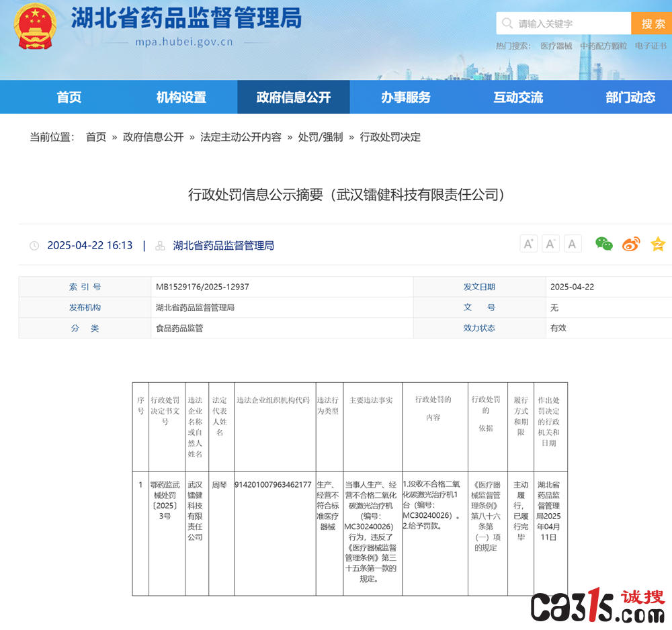Go to 行政处罚决定 in breadcrumb
Viewport: 672px width, 630px height.
(390, 137)
